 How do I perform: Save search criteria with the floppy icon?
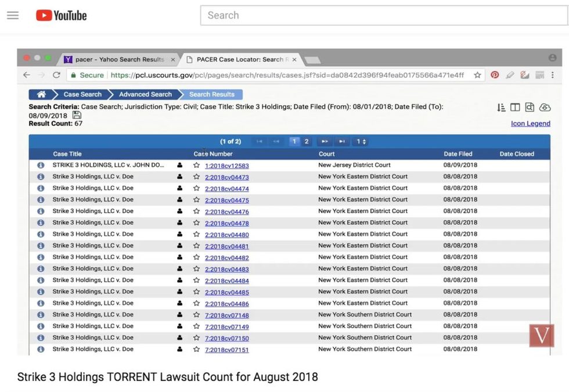pyautogui.click(x=77, y=116)
